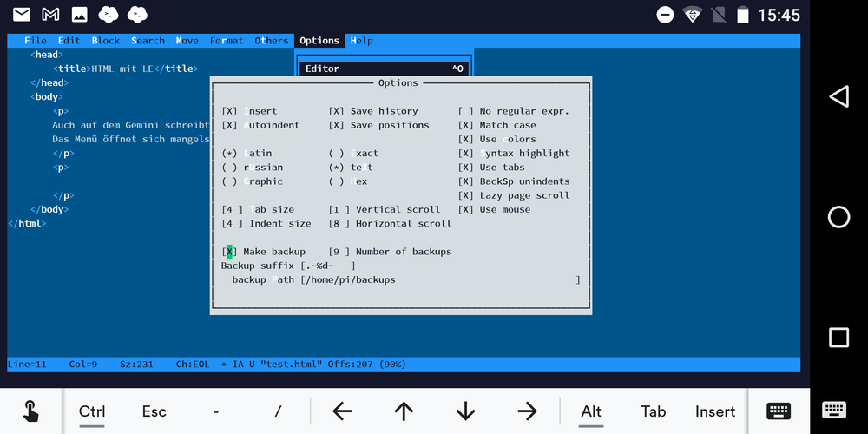The height and width of the screenshot is (434, 868).
Task: Tap the touch gesture hand icon
Action: pos(30,411)
